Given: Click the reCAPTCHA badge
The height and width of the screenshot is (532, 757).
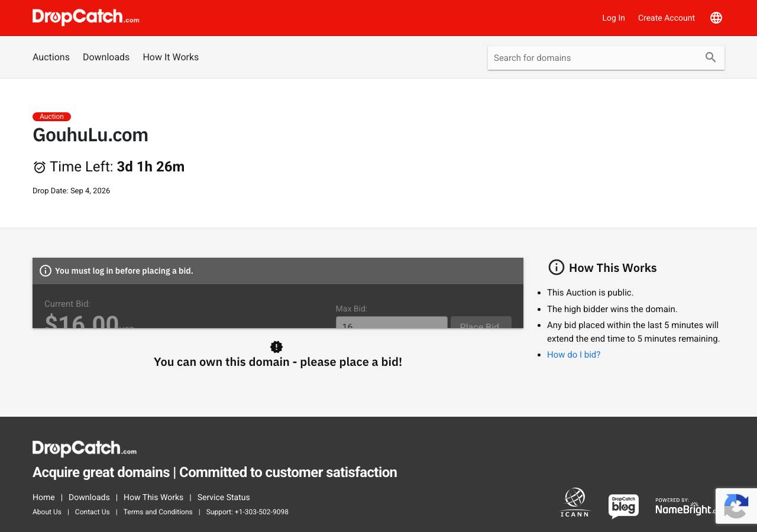Looking at the screenshot, I should [736, 506].
